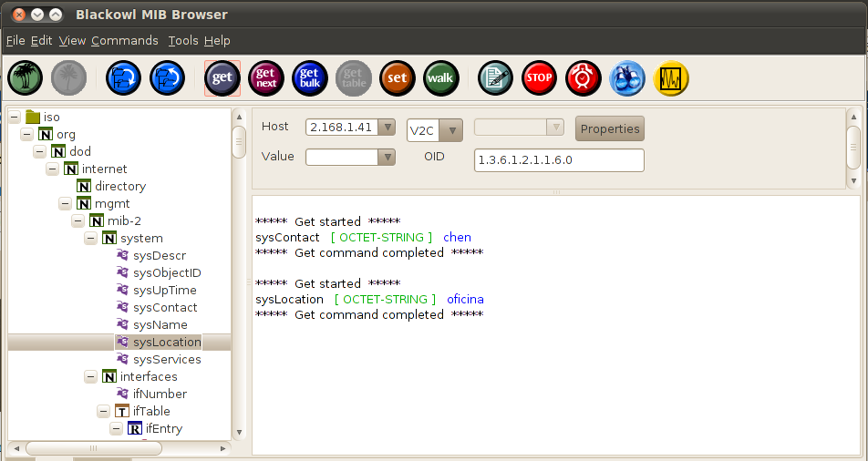Click the 'oficina' sysLocation value text
The width and height of the screenshot is (868, 461).
(466, 299)
